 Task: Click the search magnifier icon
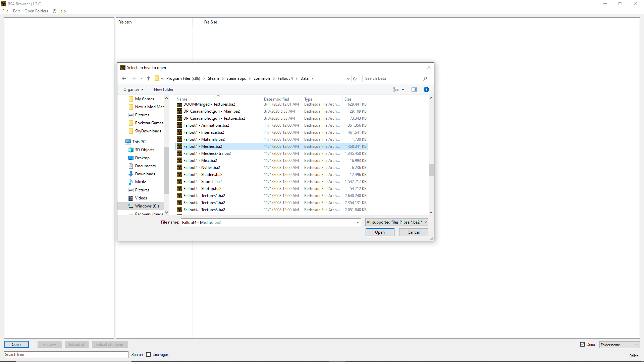tap(425, 78)
